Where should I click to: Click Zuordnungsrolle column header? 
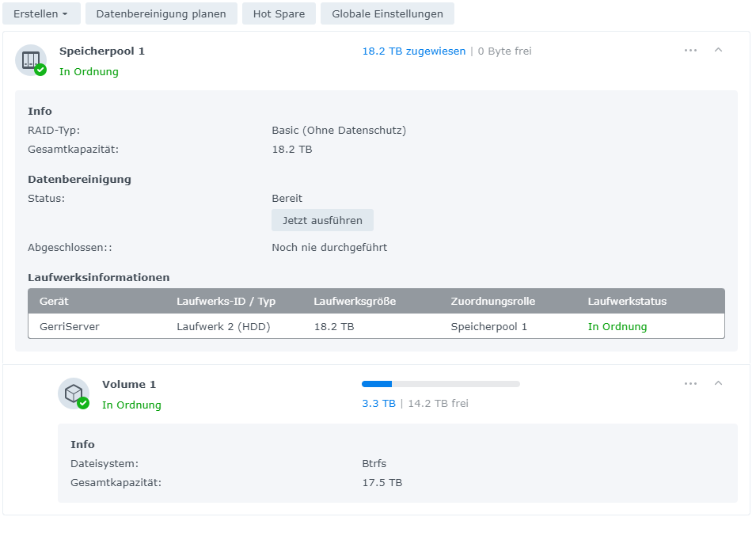point(492,302)
